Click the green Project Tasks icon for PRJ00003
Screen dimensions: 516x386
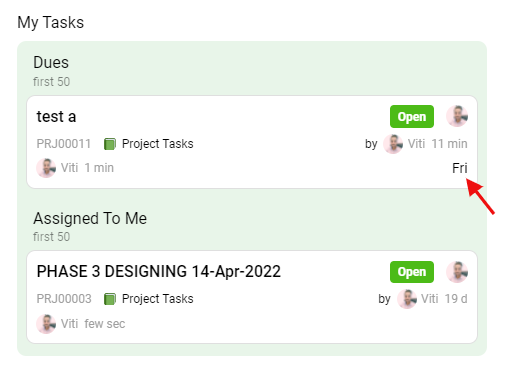pos(110,299)
